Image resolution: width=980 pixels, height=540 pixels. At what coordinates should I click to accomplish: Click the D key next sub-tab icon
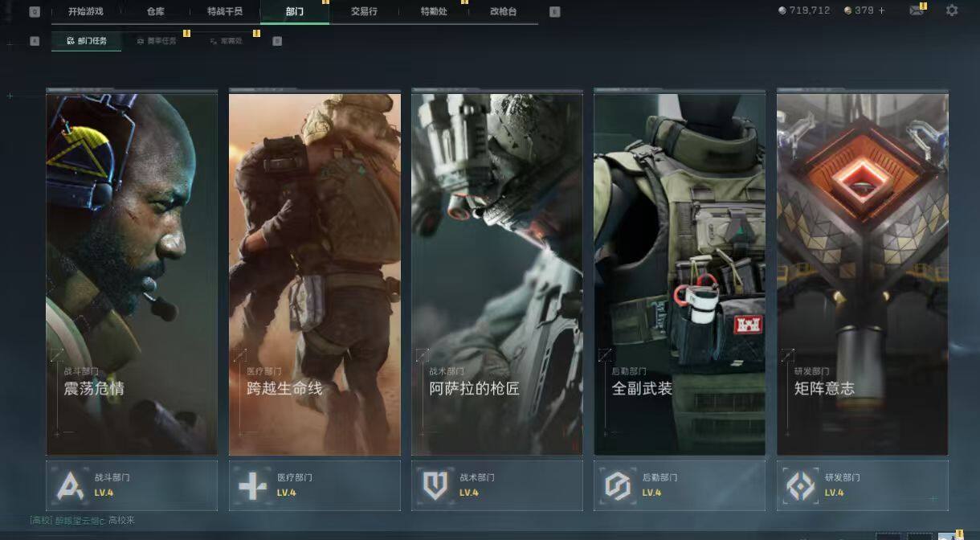277,41
